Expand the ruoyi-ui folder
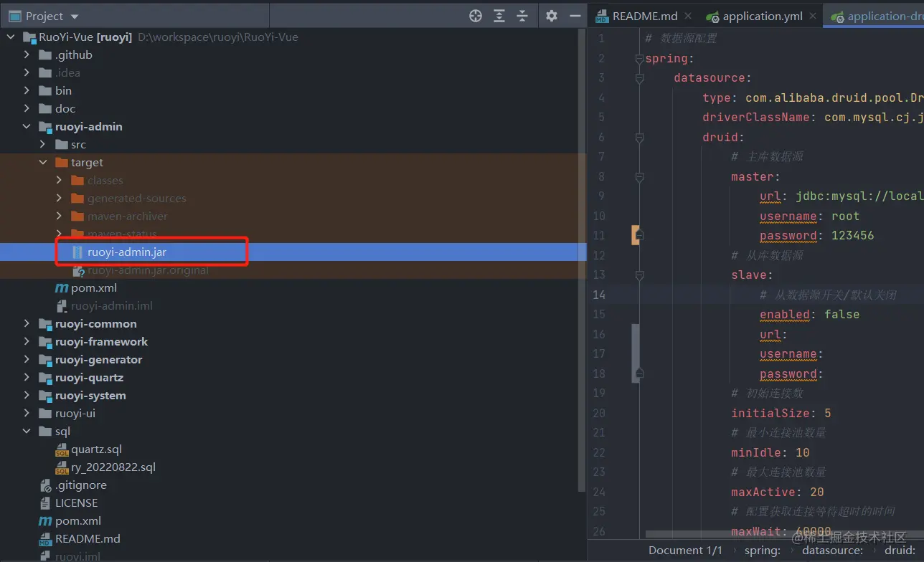 coord(27,414)
